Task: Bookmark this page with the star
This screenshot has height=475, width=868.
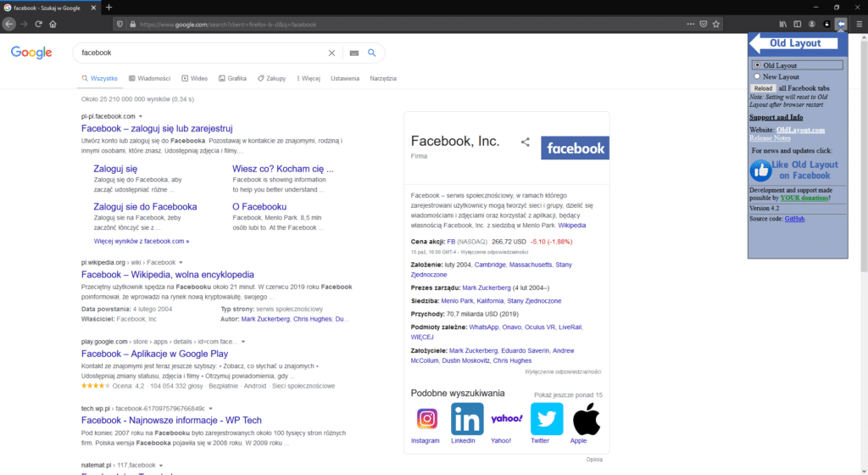Action: click(716, 24)
